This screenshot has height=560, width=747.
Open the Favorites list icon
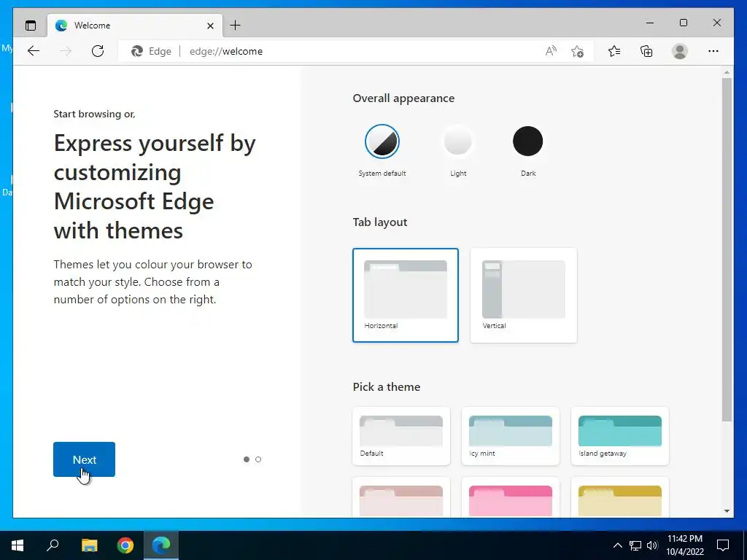click(x=614, y=51)
